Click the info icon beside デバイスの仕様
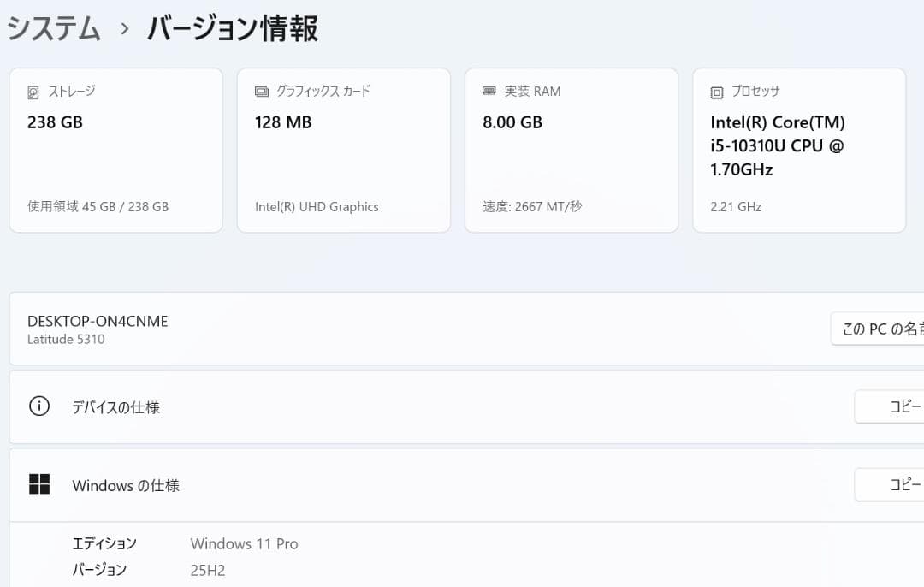The height and width of the screenshot is (587, 924). click(x=38, y=406)
